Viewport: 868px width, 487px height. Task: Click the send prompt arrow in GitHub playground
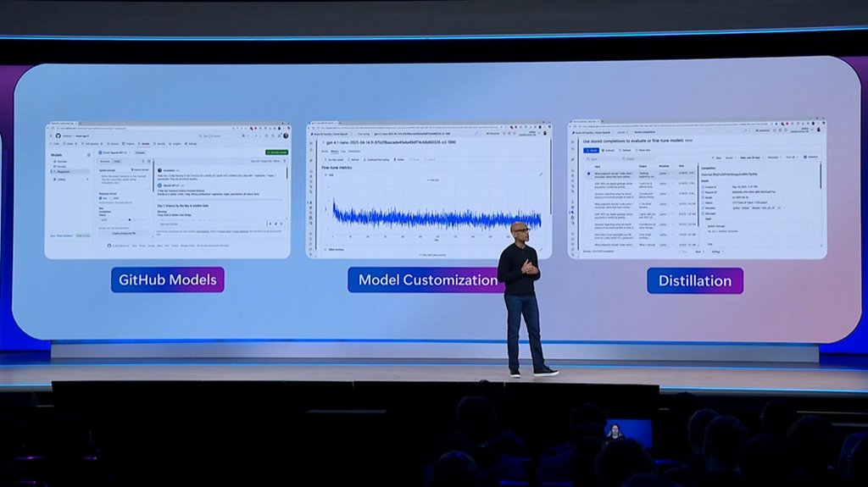click(x=281, y=224)
